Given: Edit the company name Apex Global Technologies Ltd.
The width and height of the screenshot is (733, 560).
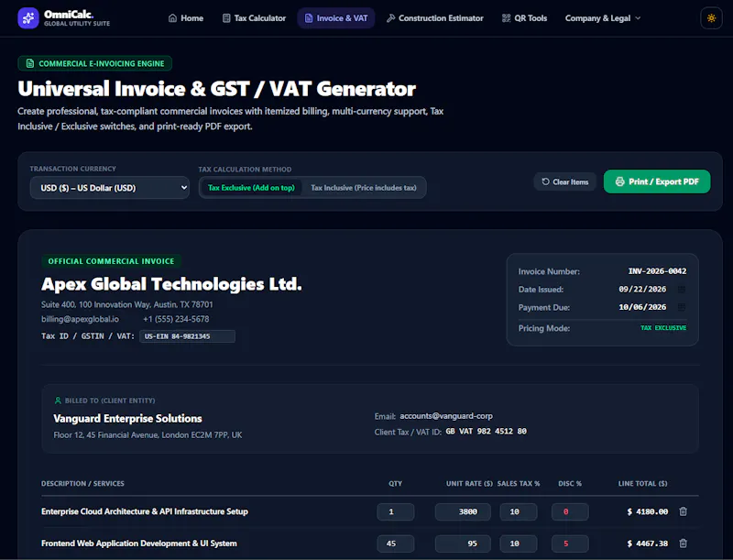Looking at the screenshot, I should coord(171,284).
